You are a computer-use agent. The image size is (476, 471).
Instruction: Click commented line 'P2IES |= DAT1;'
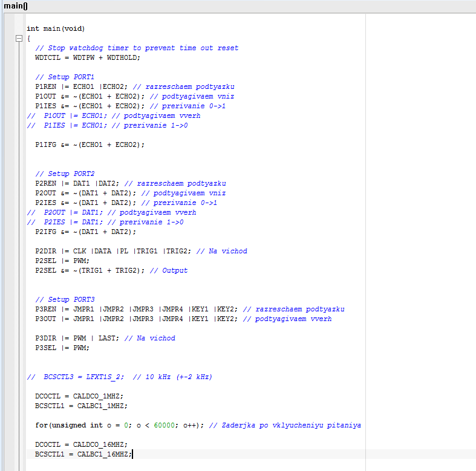tap(73, 223)
